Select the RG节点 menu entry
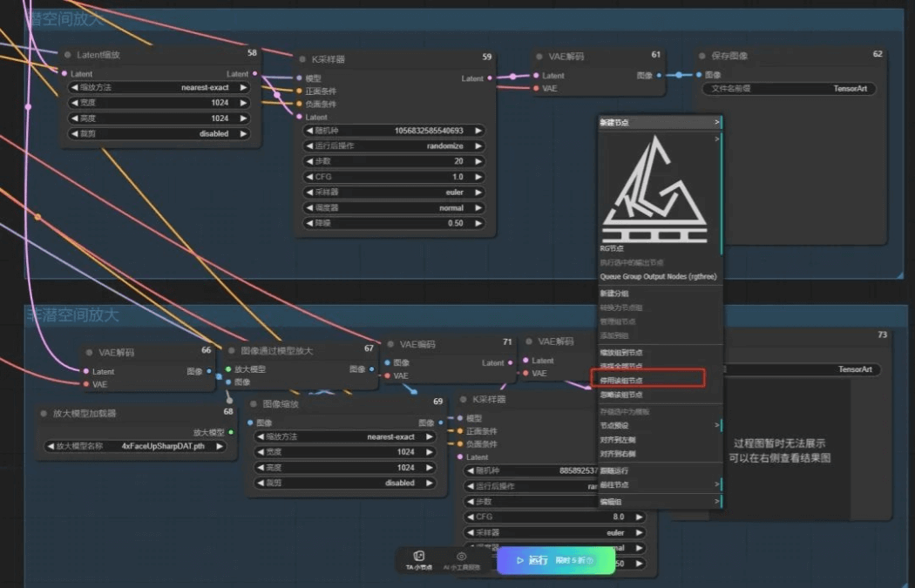The height and width of the screenshot is (588, 915). click(x=612, y=248)
